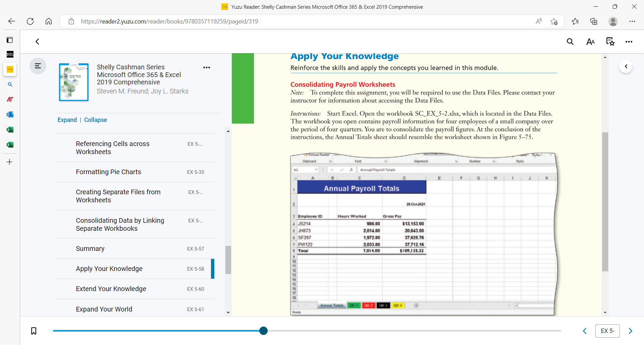Screen dimensions: 644x345
Task: Go back with the browser back arrow
Action: (12, 21)
